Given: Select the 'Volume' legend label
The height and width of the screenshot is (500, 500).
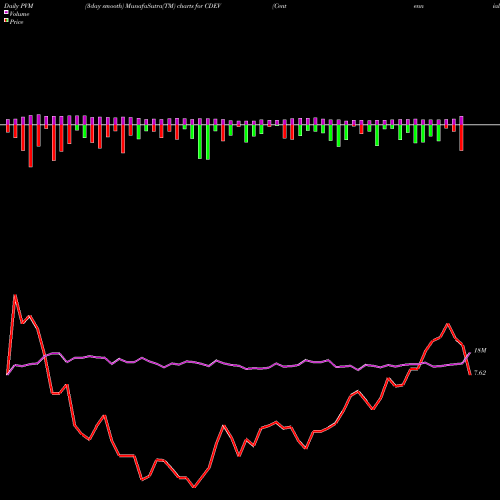Looking at the screenshot, I should click(x=19, y=14).
